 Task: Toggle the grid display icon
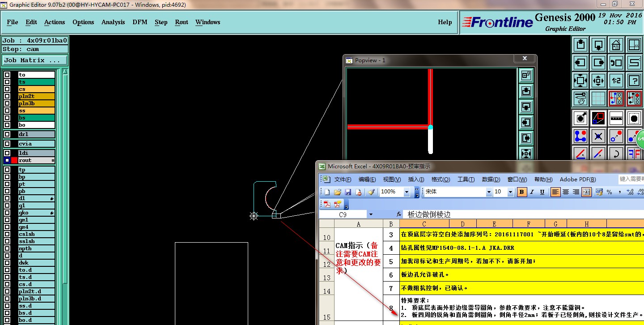[x=598, y=98]
